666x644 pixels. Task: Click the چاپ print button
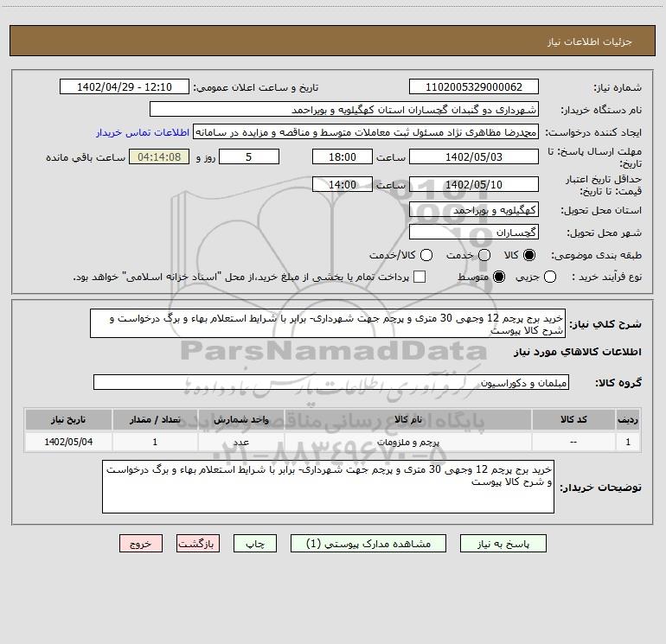tap(255, 544)
